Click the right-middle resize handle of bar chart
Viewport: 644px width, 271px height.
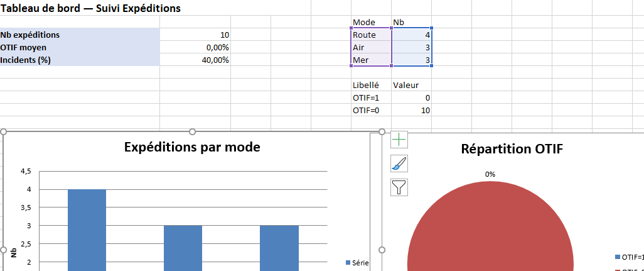pyautogui.click(x=382, y=250)
